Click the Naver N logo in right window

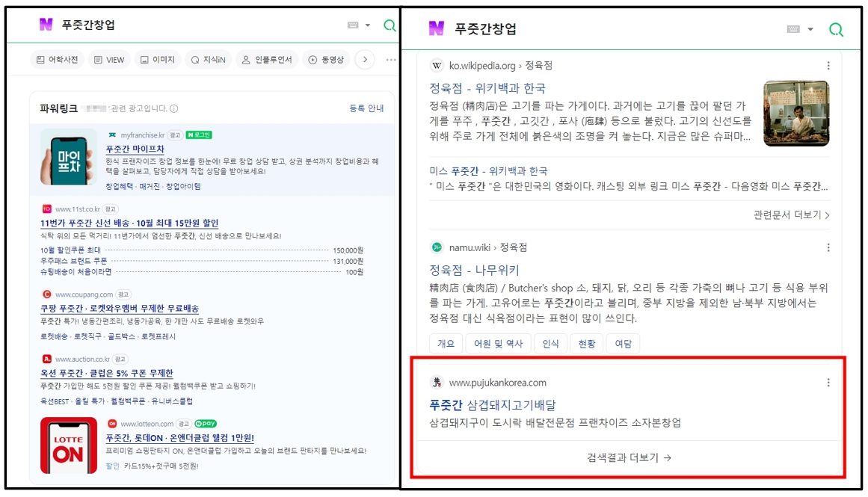[x=436, y=28]
